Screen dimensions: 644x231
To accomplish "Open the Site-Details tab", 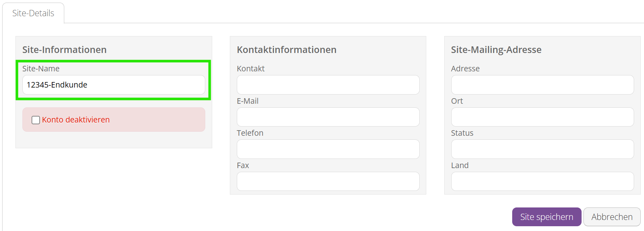I will 33,13.
